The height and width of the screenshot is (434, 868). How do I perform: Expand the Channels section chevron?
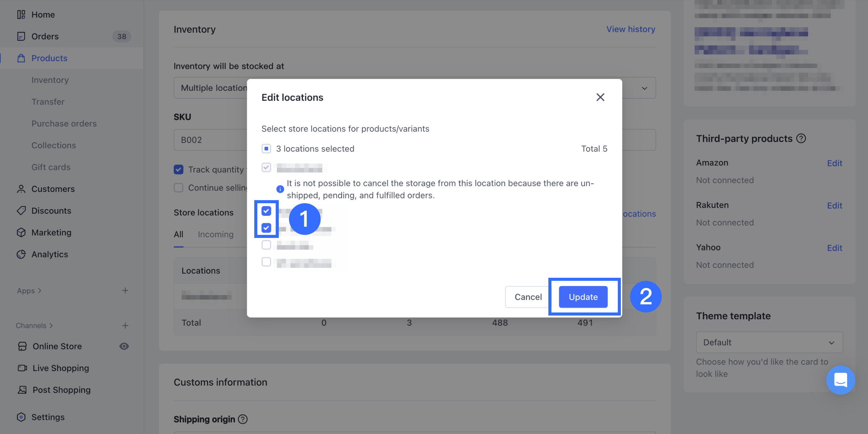51,326
